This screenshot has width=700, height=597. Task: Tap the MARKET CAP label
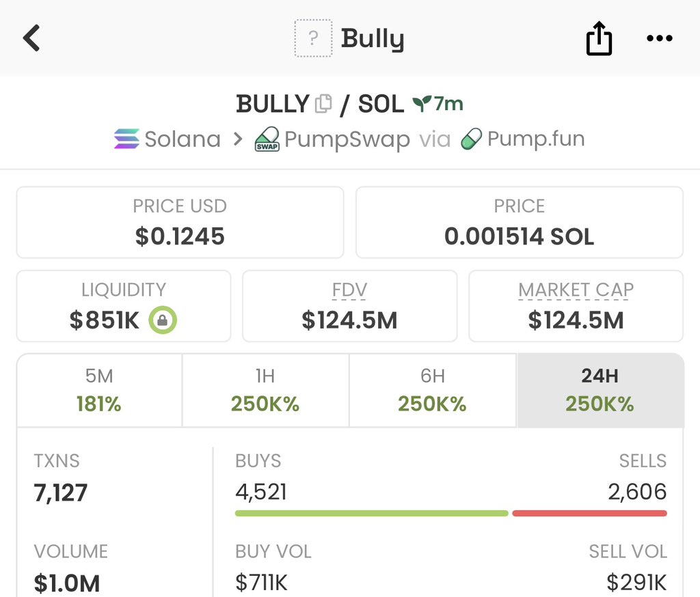[x=576, y=290]
